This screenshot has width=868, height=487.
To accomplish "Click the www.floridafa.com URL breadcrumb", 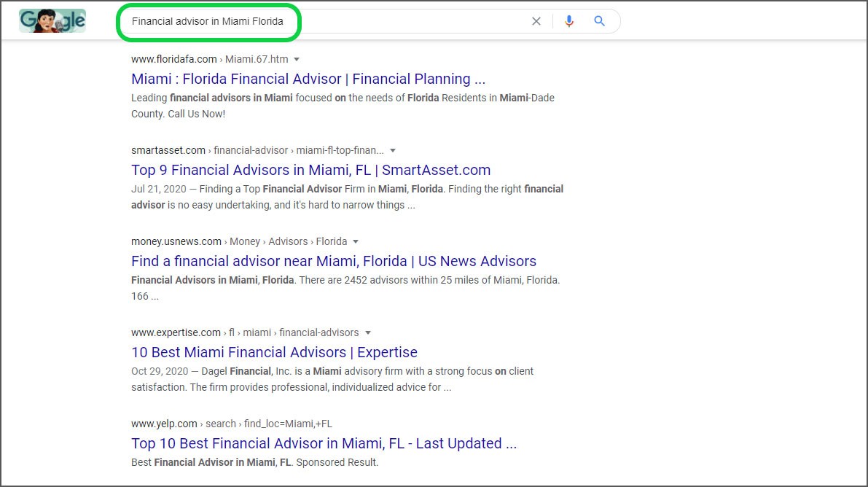I will point(174,59).
